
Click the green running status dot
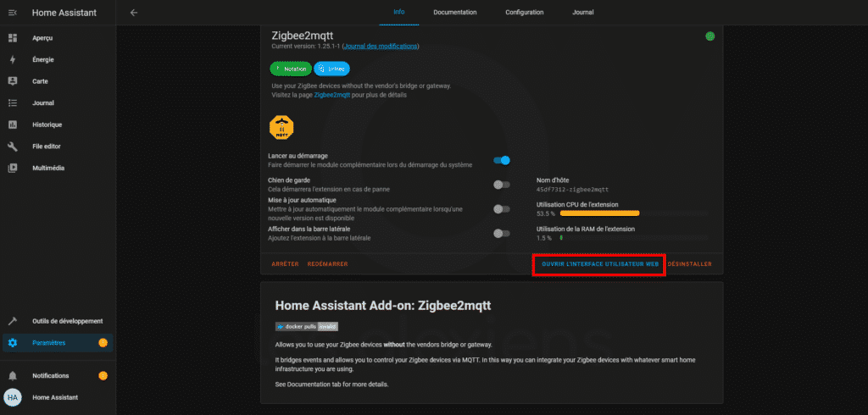coord(709,36)
